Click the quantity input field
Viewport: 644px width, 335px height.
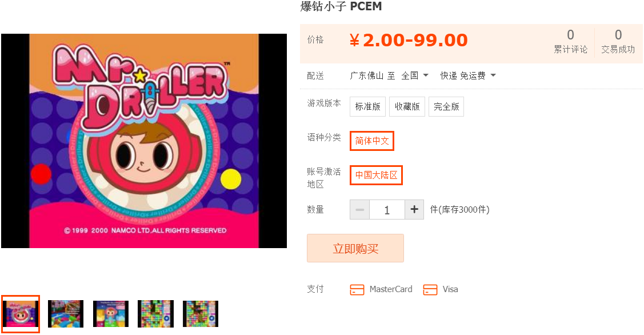pos(387,210)
